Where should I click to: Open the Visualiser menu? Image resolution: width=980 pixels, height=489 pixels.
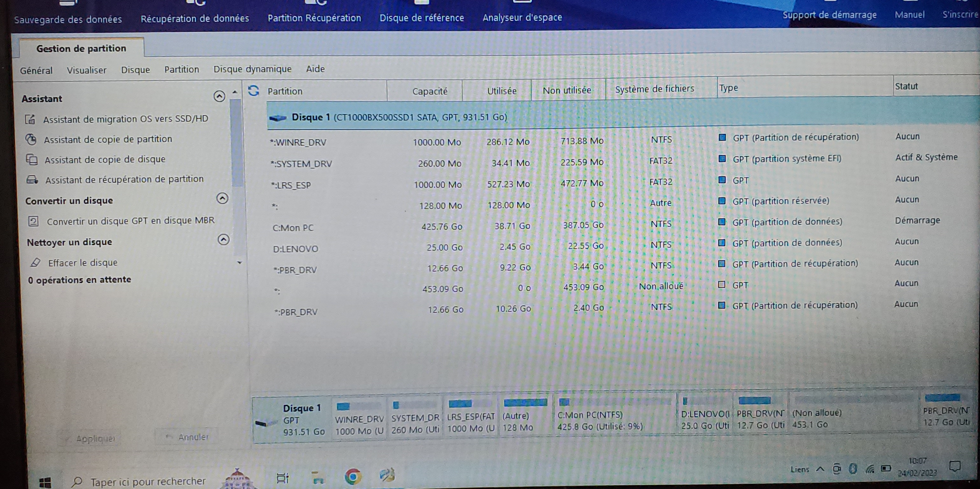[x=87, y=70]
